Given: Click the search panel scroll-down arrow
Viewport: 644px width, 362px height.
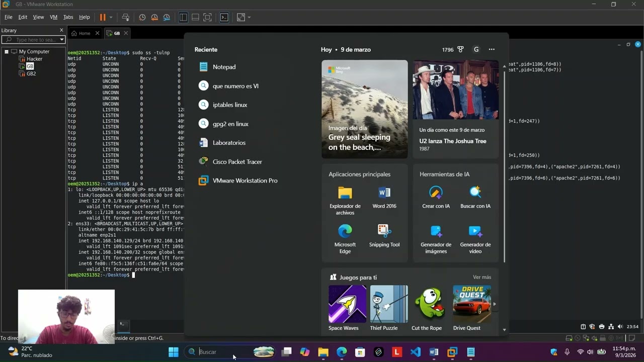Looking at the screenshot, I should tap(504, 330).
